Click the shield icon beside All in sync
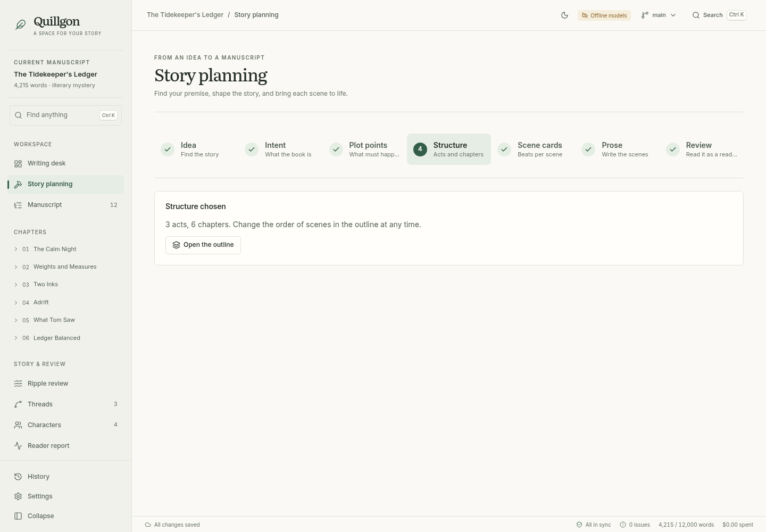Screen dimensions: 766x532 (x=579, y=525)
